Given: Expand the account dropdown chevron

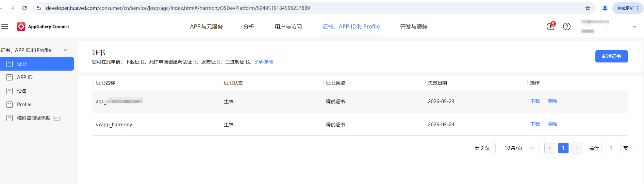Looking at the screenshot, I should (634, 26).
